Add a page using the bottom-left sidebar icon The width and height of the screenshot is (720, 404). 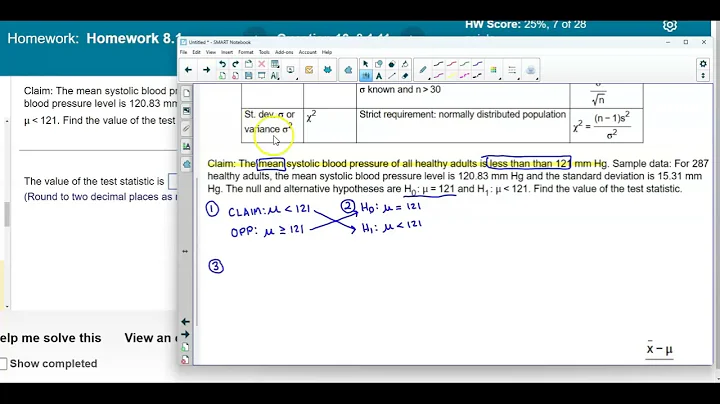(185, 347)
